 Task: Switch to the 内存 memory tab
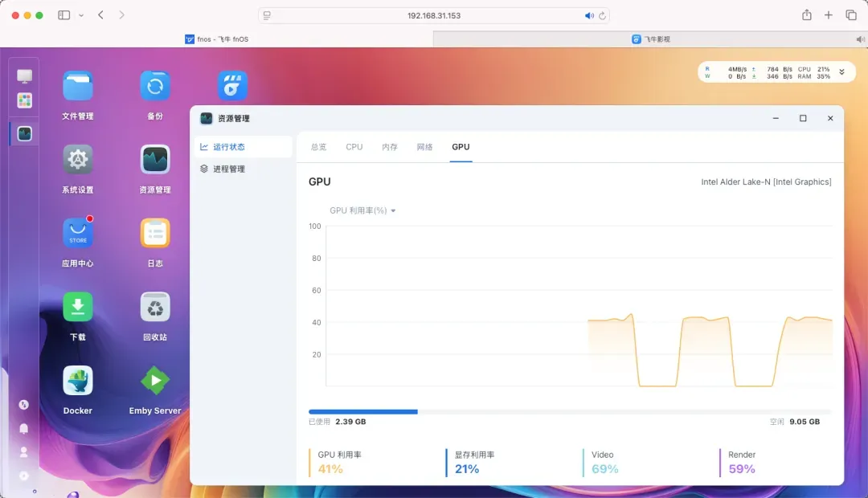click(390, 147)
